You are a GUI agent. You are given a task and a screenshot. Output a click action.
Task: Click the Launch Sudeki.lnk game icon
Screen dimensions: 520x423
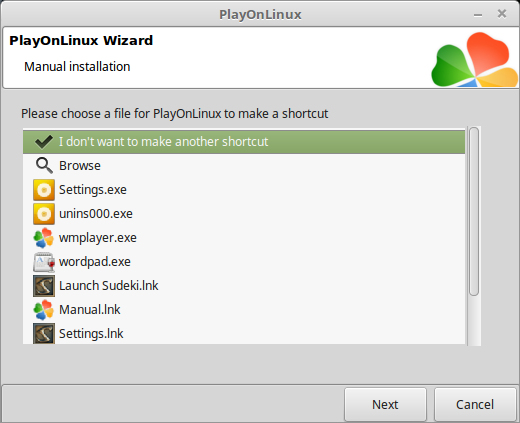tap(44, 286)
